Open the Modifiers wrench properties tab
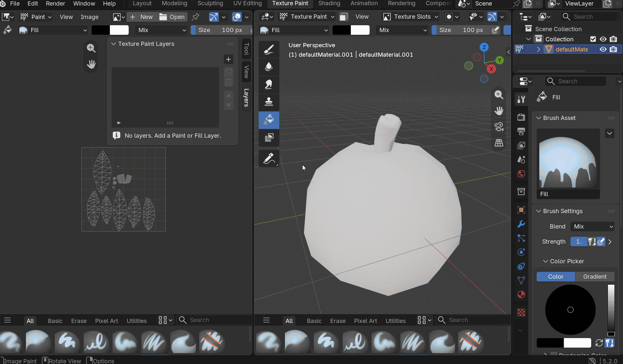The width and height of the screenshot is (623, 364). tap(521, 224)
